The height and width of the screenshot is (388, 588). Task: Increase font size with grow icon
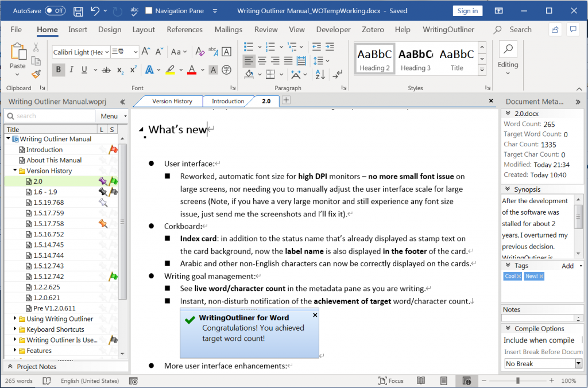click(146, 52)
